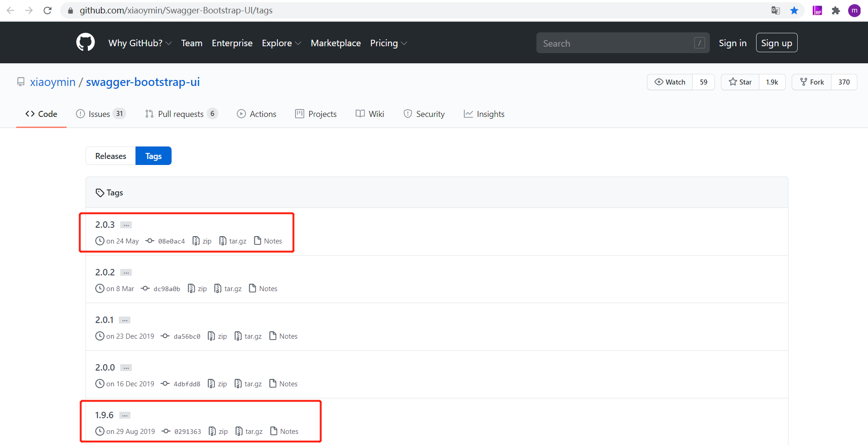Expand the ellipsis next to tag 2.0.3
The width and height of the screenshot is (868, 445).
point(126,225)
